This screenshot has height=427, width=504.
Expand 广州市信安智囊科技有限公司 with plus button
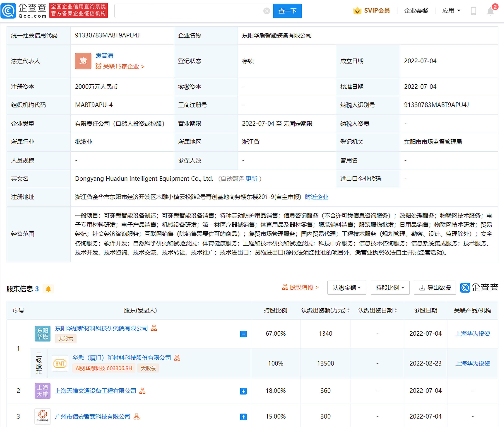(x=243, y=417)
